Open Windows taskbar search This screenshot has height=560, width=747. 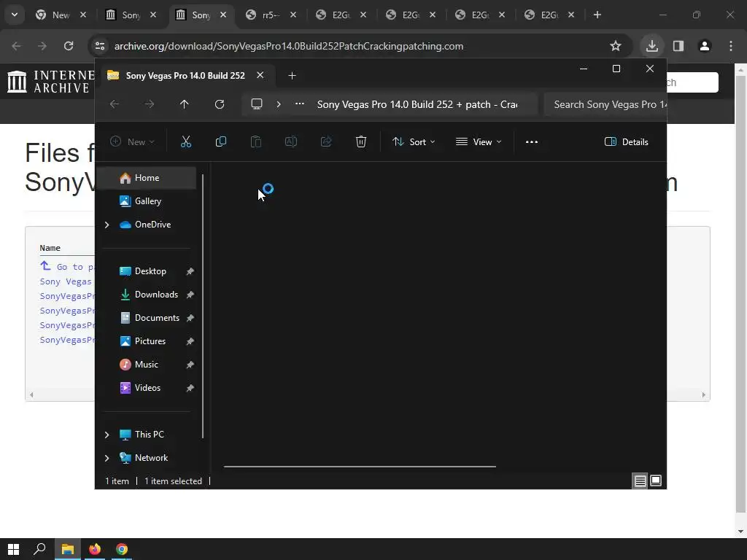pyautogui.click(x=39, y=549)
